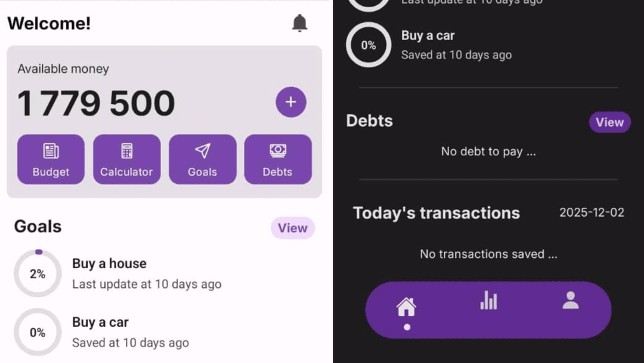The width and height of the screenshot is (644, 363).
Task: Open the Budget shortcut
Action: [51, 159]
